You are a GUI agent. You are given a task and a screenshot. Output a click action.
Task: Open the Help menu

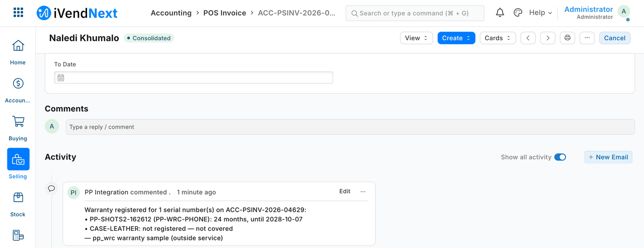[x=540, y=13]
